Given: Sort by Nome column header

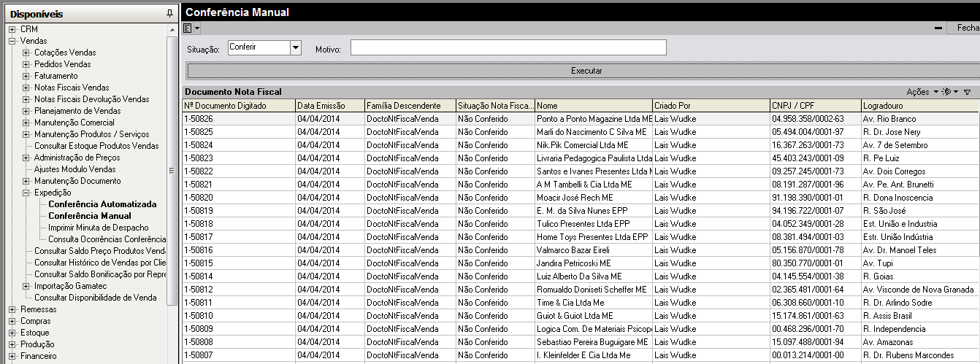Looking at the screenshot, I should [x=593, y=105].
